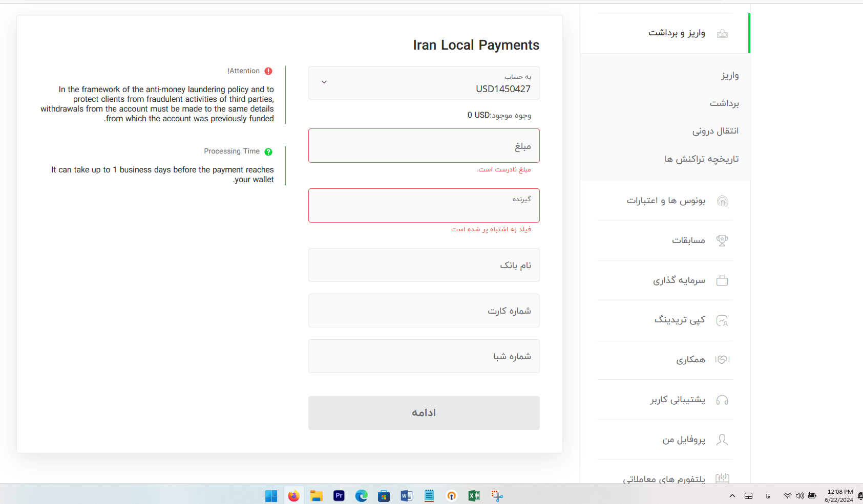Click the input language indicator in tray
The width and height of the screenshot is (863, 504).
768,496
